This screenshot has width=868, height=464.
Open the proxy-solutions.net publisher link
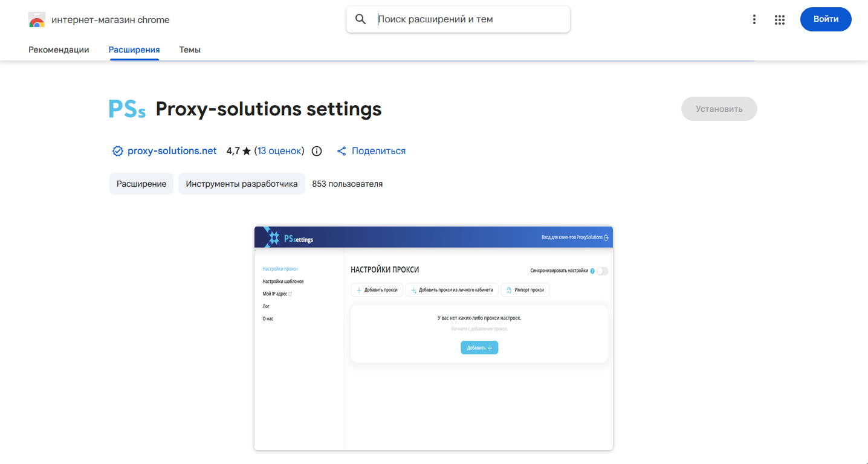point(172,151)
